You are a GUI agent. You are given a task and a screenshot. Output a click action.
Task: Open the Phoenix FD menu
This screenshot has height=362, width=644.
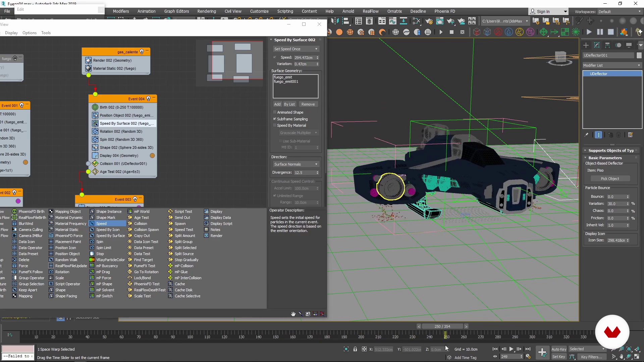point(445,11)
